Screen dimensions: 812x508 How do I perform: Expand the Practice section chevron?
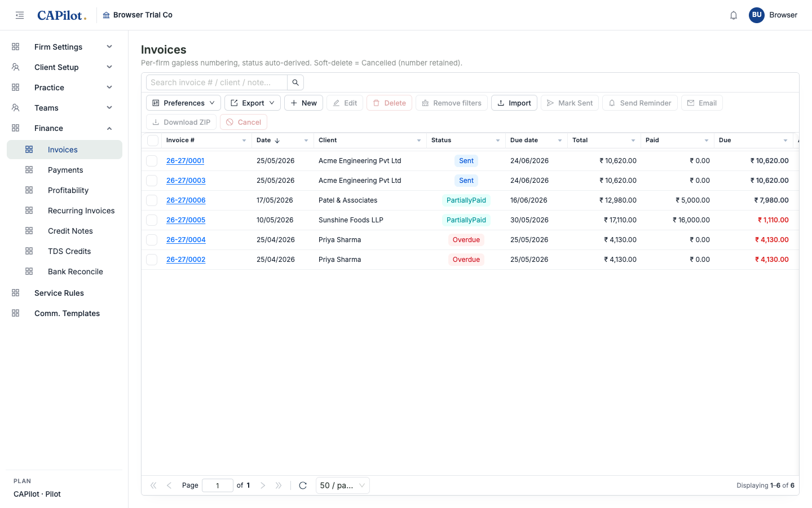tap(109, 87)
